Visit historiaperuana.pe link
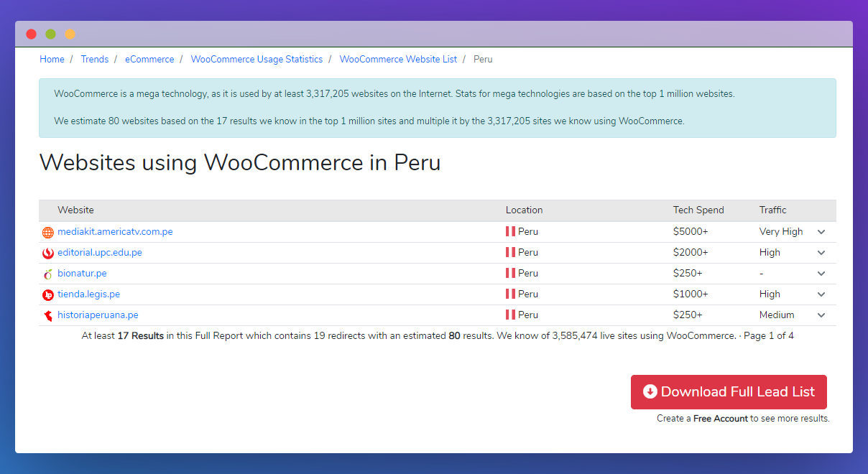The height and width of the screenshot is (474, 868). (98, 315)
